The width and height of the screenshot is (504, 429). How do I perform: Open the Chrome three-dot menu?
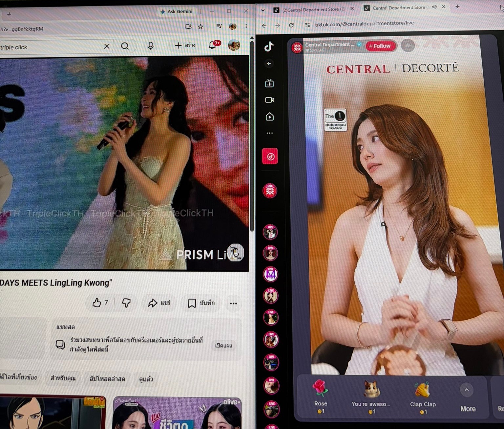tap(246, 26)
